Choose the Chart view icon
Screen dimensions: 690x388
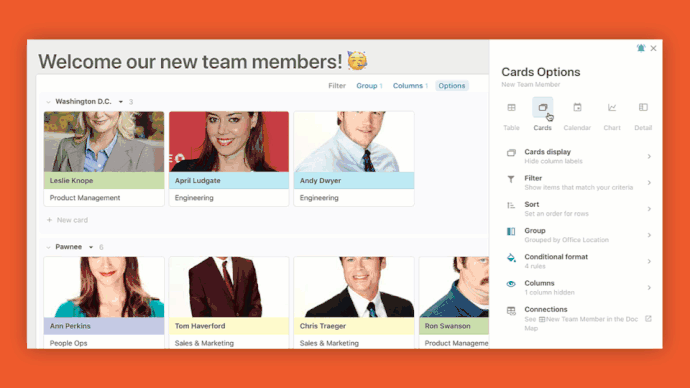point(612,107)
